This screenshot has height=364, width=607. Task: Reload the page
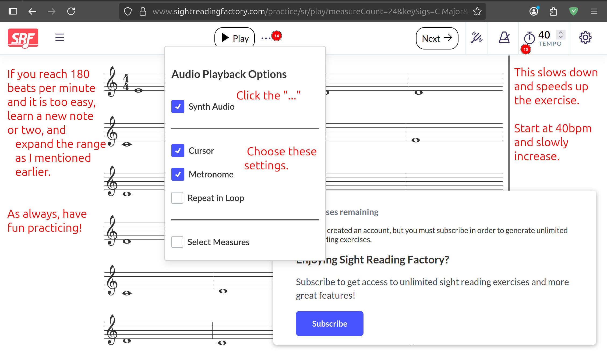71,11
